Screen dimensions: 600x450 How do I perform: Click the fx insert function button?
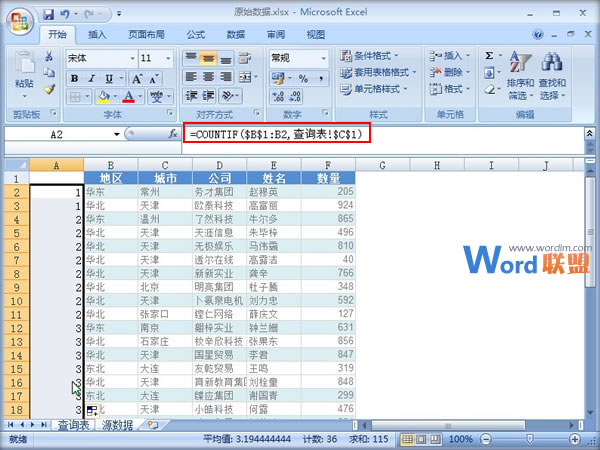(173, 134)
